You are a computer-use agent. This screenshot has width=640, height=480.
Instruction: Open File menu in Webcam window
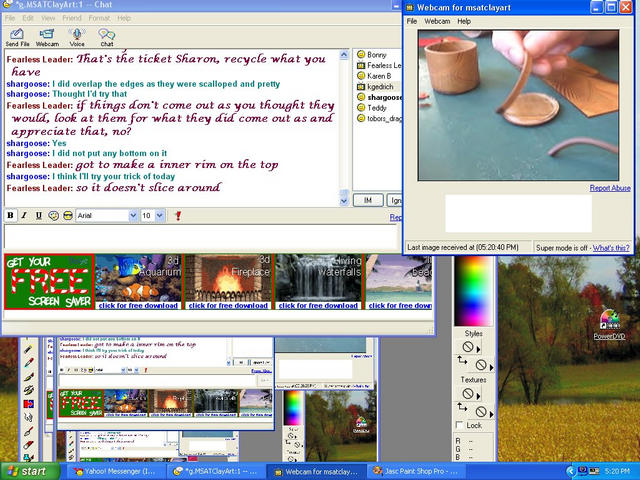412,21
